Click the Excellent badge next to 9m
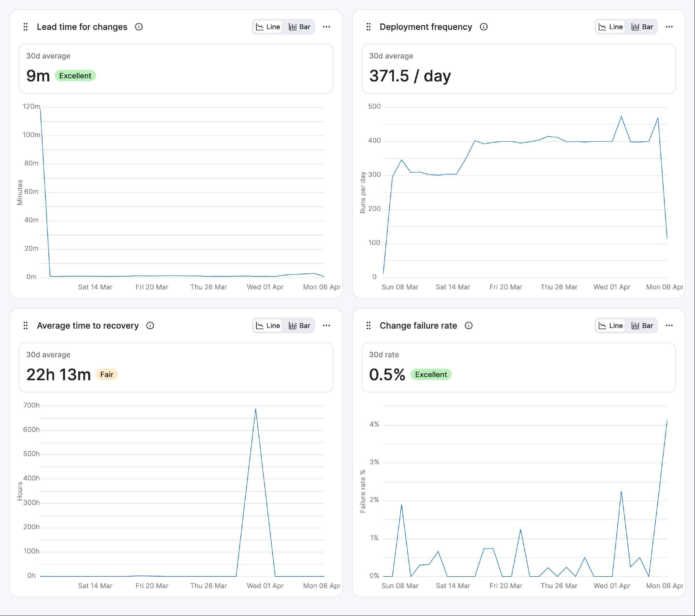695x616 pixels. coord(75,75)
